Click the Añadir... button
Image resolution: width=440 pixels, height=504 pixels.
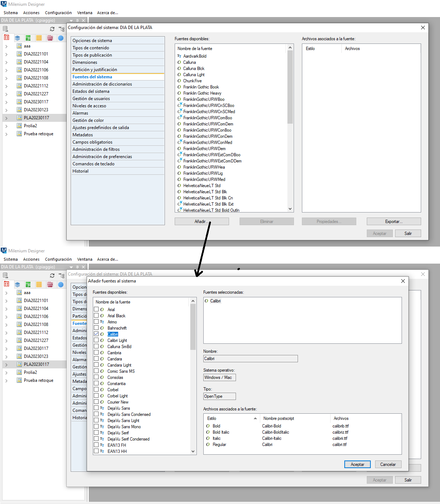[202, 222]
